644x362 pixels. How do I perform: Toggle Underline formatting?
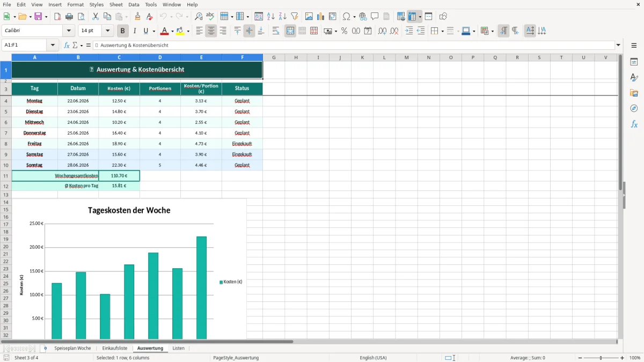146,31
